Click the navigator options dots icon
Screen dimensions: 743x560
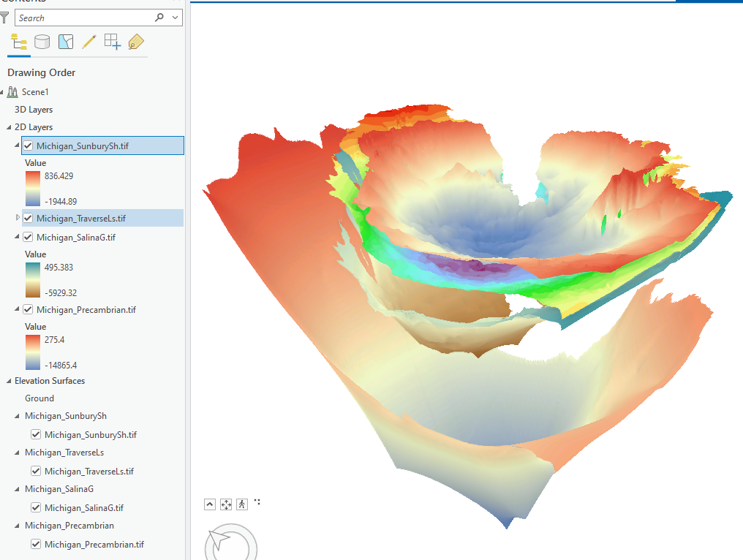[x=257, y=502]
